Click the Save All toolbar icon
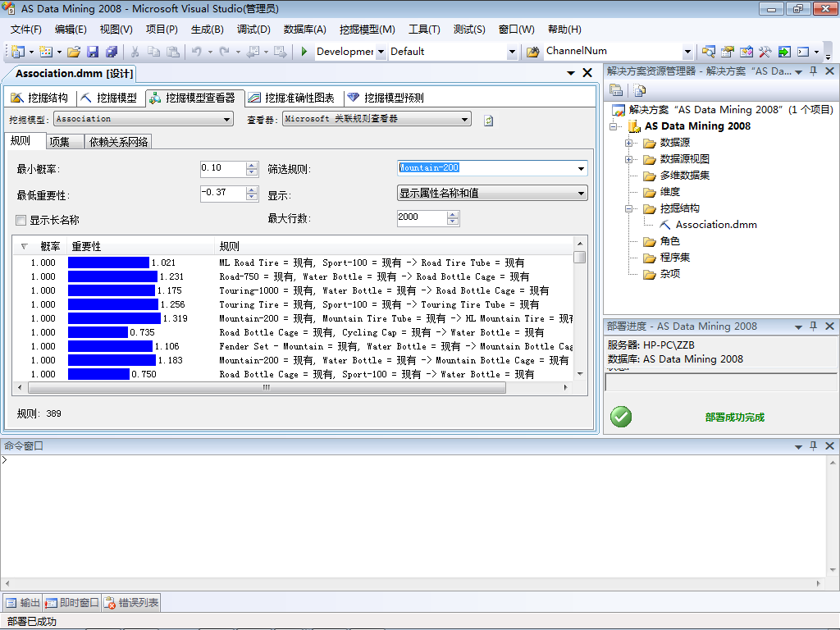The height and width of the screenshot is (630, 840). coord(112,52)
